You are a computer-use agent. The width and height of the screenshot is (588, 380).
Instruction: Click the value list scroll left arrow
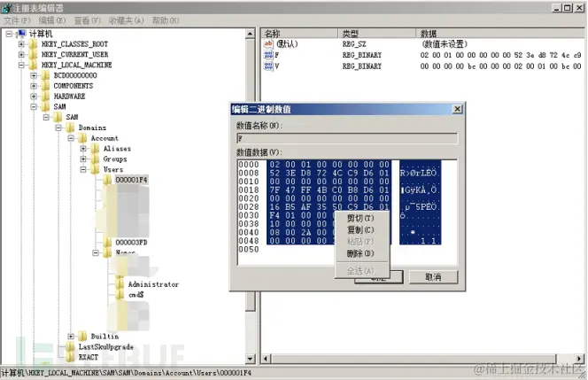point(266,359)
